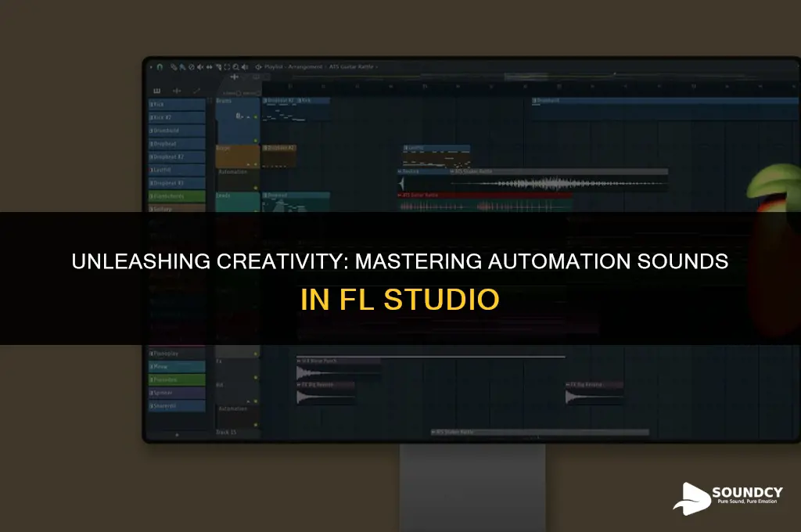
Task: Click the arrangement icon before Playlist title
Action: click(x=258, y=67)
